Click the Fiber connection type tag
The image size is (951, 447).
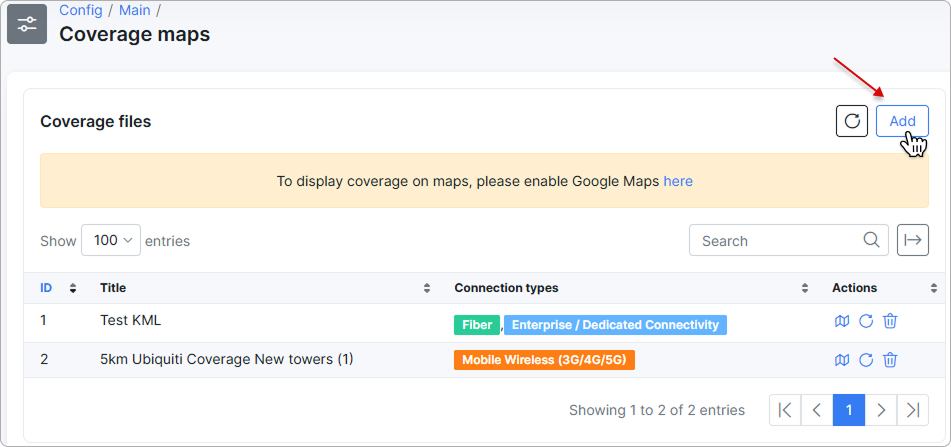click(x=477, y=324)
